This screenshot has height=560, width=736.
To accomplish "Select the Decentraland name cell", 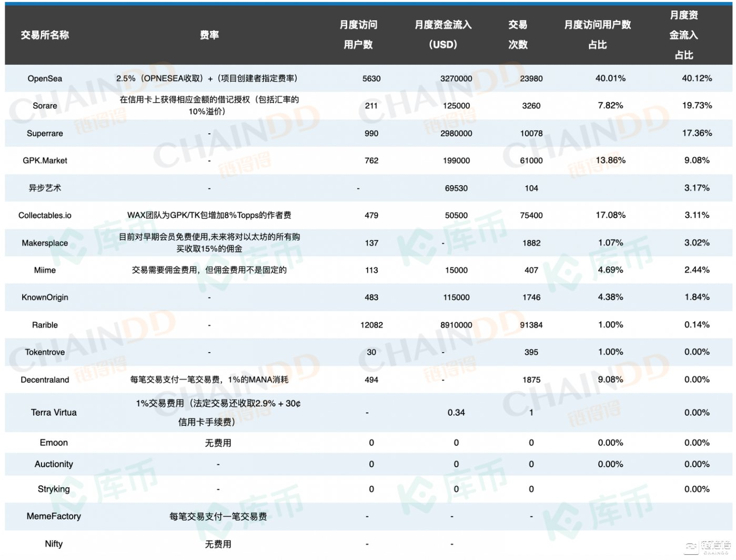I will (x=45, y=379).
